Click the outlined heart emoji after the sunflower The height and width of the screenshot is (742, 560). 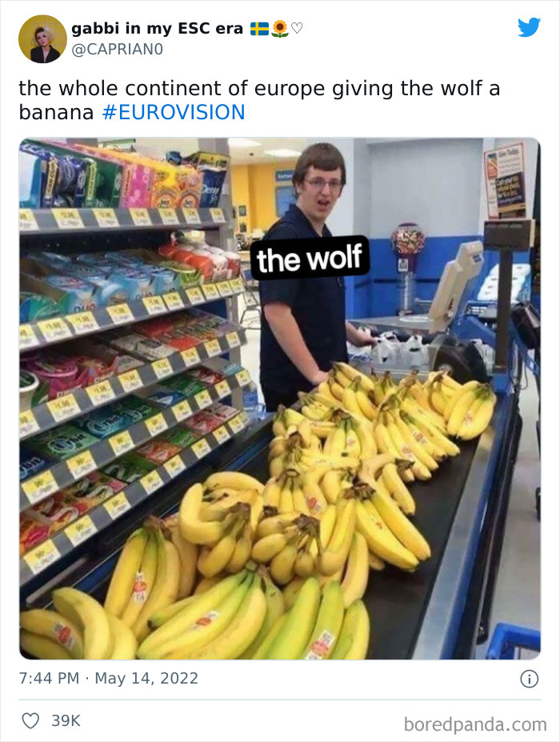coord(297,29)
